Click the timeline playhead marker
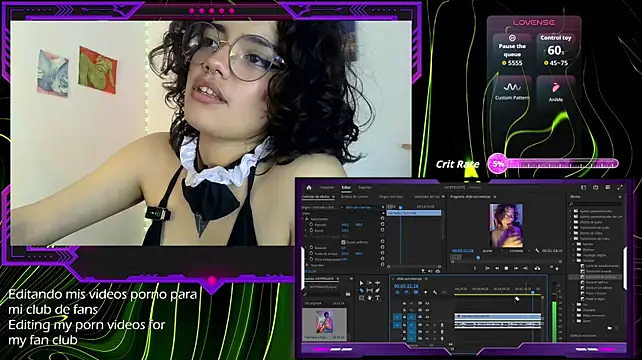The width and height of the screenshot is (642, 360). (x=532, y=292)
